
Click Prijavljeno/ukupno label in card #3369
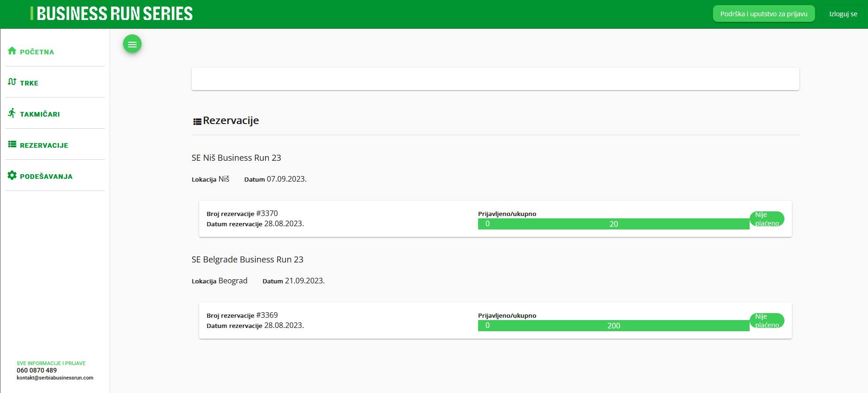click(507, 315)
